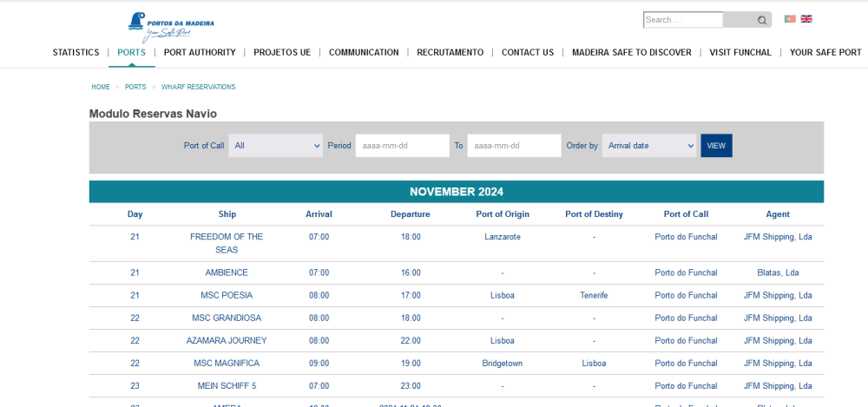Open the Recrutamento menu
868x407 pixels.
[450, 53]
